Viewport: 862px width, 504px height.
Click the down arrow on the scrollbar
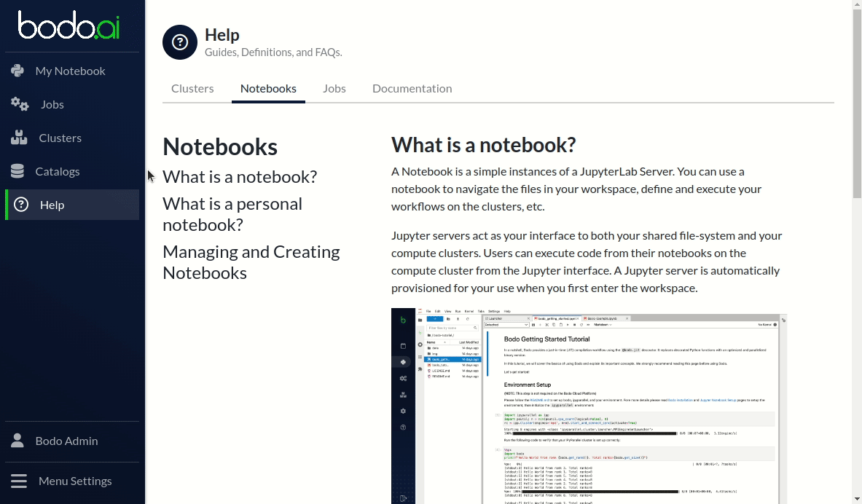click(x=857, y=500)
